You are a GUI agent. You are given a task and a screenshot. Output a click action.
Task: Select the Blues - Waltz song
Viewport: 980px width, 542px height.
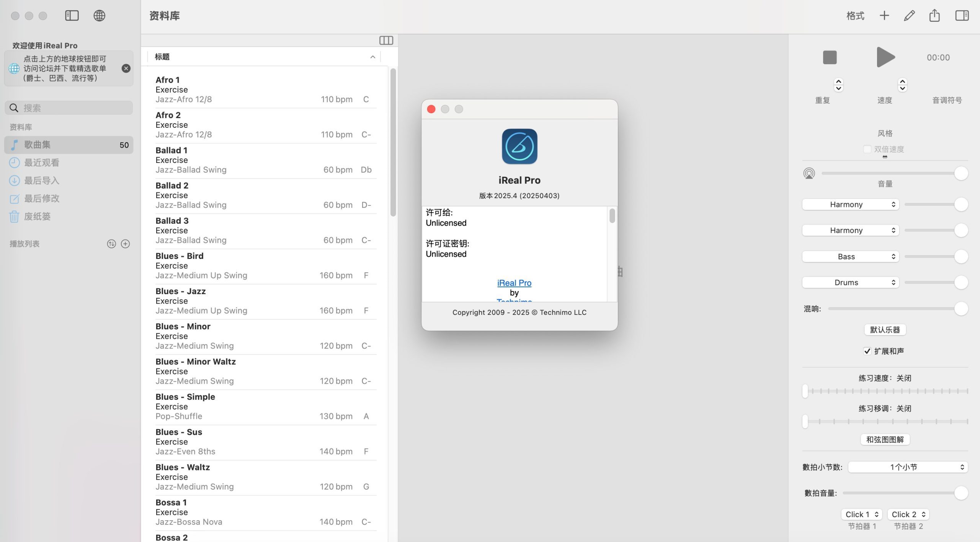pyautogui.click(x=266, y=477)
